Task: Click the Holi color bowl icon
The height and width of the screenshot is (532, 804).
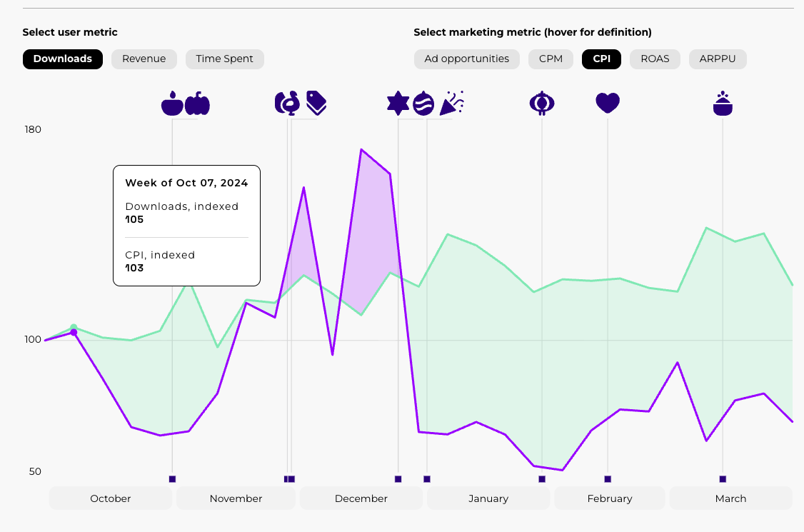Action: coord(723,104)
